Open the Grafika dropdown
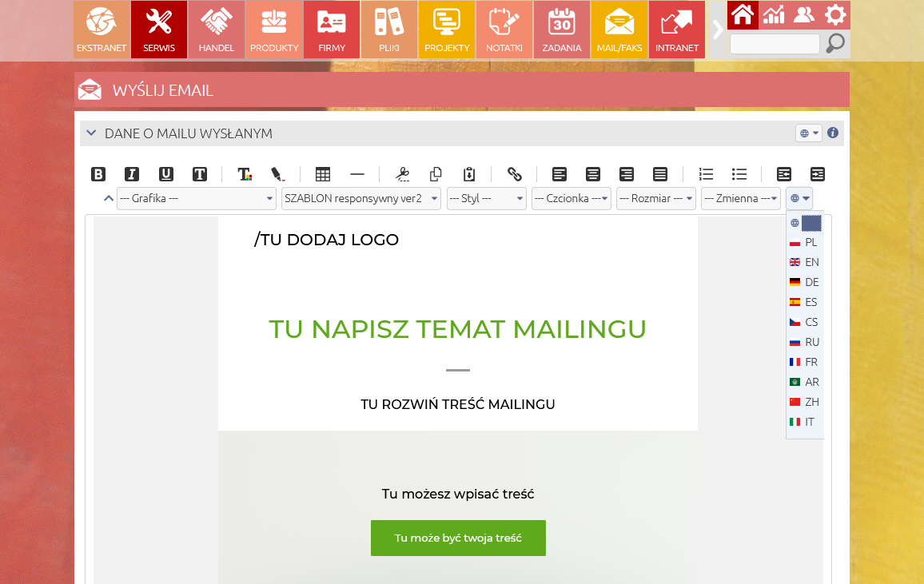The height and width of the screenshot is (584, 924). point(196,198)
